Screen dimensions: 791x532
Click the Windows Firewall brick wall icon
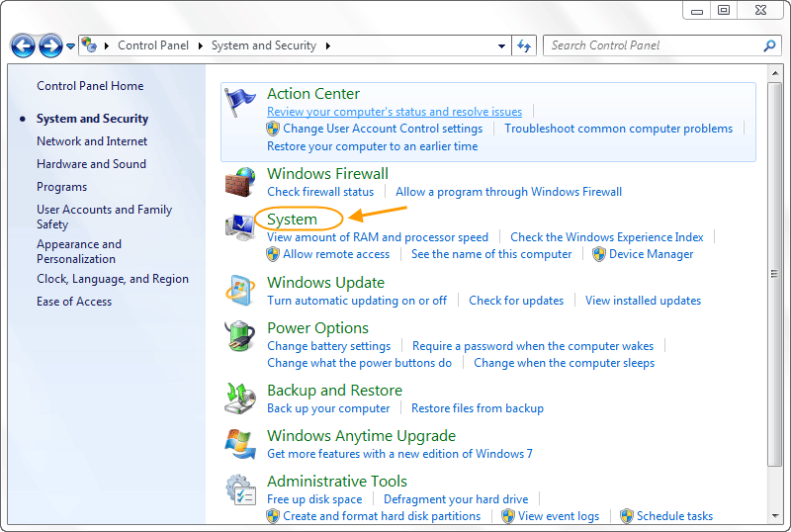pos(240,182)
